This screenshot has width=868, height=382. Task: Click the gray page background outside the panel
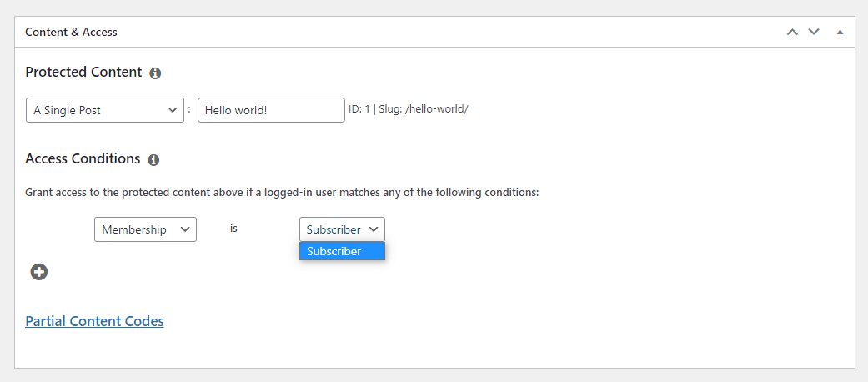[434, 375]
